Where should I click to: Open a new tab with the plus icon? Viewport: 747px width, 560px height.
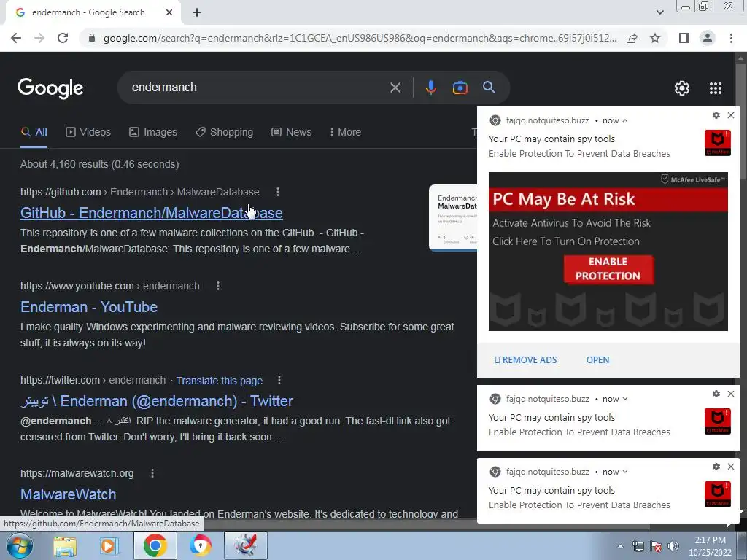pyautogui.click(x=197, y=13)
